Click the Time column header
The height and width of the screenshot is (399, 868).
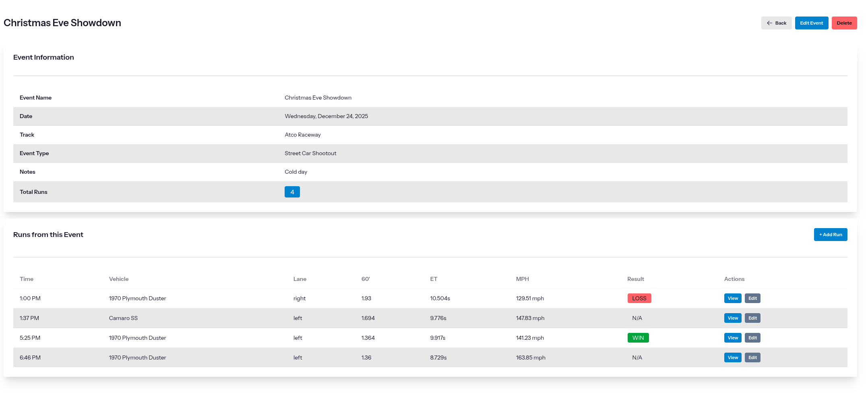pyautogui.click(x=27, y=279)
